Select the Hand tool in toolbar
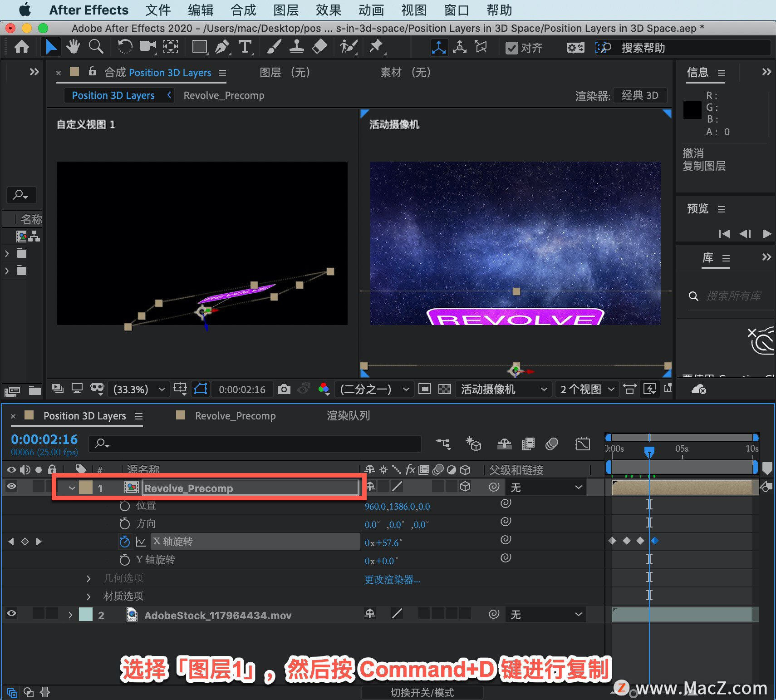The height and width of the screenshot is (700, 776). (73, 47)
